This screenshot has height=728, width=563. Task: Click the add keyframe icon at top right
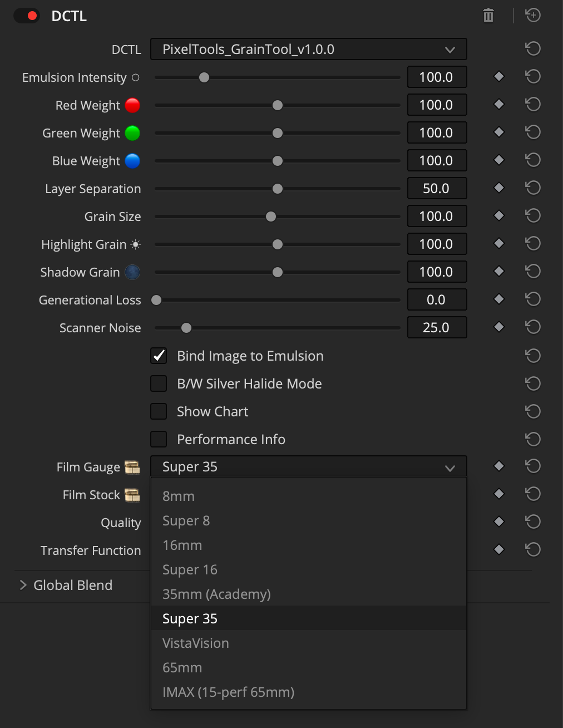532,16
